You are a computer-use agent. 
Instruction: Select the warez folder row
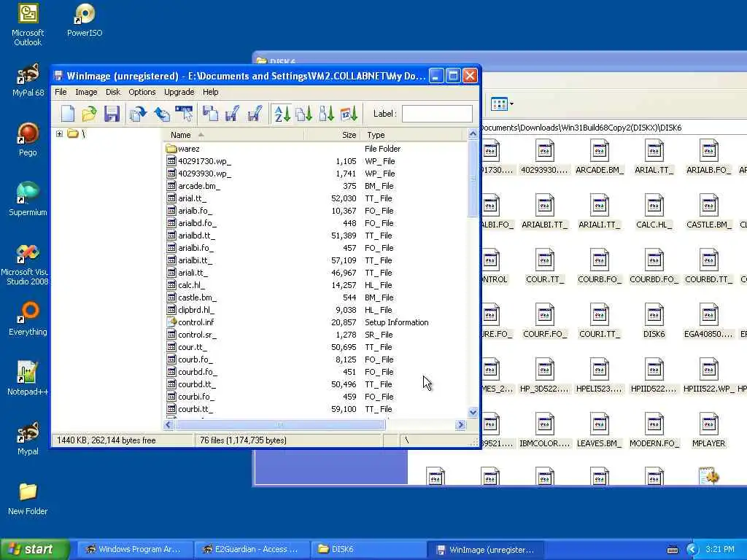click(314, 149)
